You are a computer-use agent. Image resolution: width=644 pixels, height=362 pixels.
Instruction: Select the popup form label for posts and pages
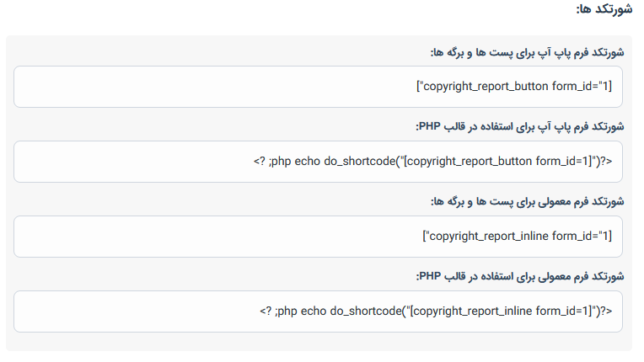[x=527, y=52]
